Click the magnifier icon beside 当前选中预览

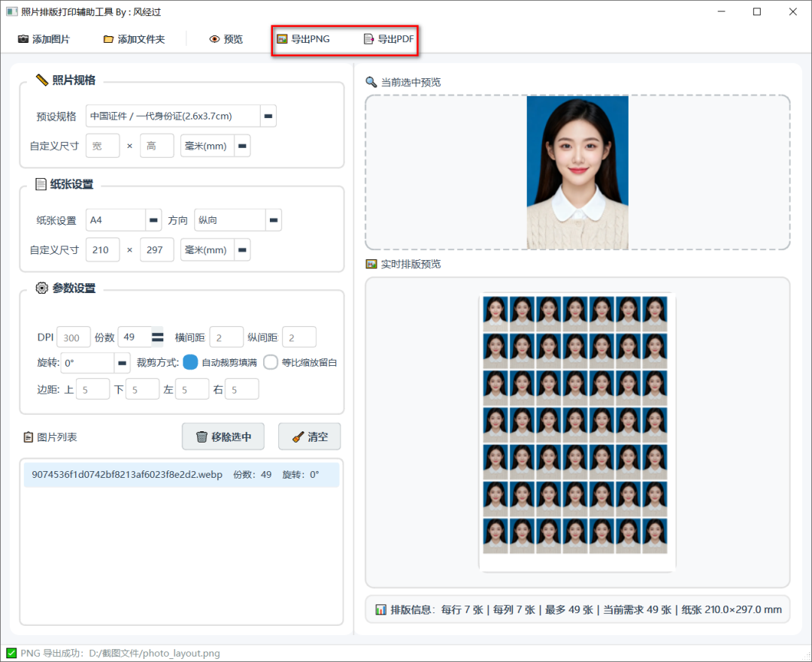point(371,82)
